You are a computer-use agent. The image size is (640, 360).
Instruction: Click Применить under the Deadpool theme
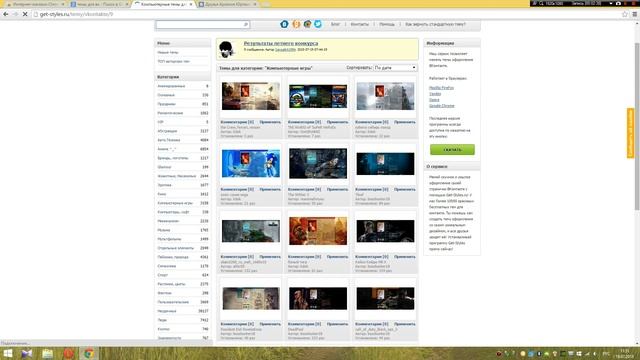point(337,324)
